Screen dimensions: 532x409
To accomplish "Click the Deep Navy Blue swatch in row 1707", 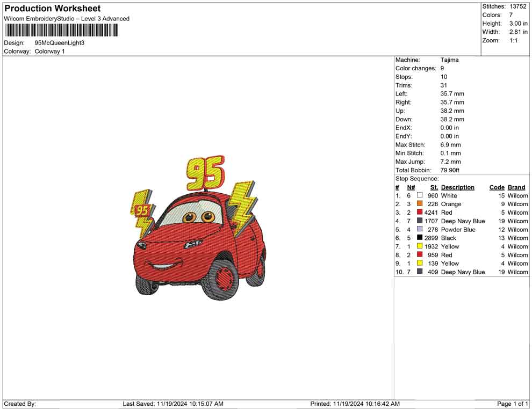I will point(420,221).
